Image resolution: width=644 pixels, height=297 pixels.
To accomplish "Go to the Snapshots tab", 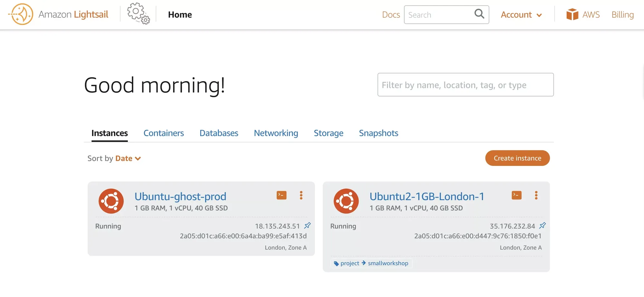I will click(378, 133).
